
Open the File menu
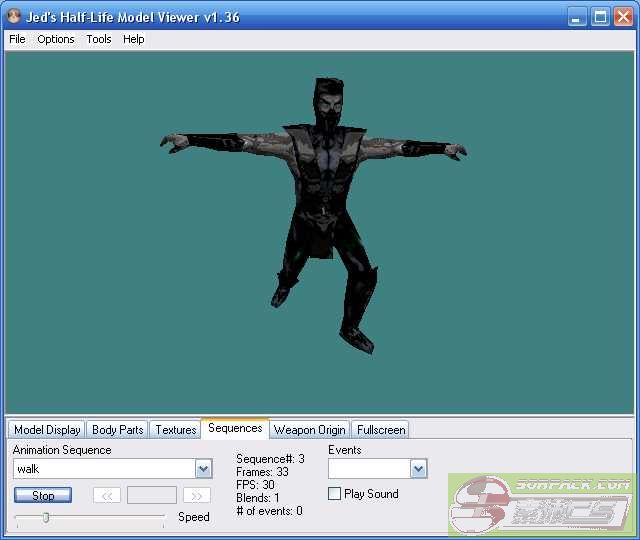click(17, 39)
